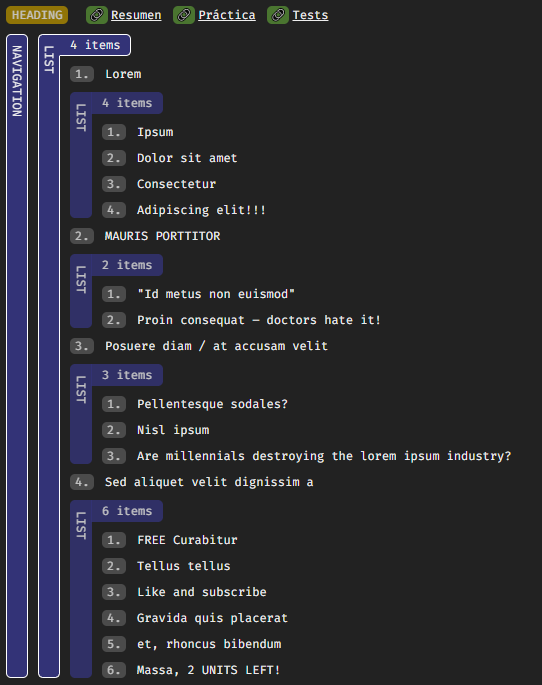Click the outer list "4 items" tab
This screenshot has width=542, height=685.
point(95,45)
